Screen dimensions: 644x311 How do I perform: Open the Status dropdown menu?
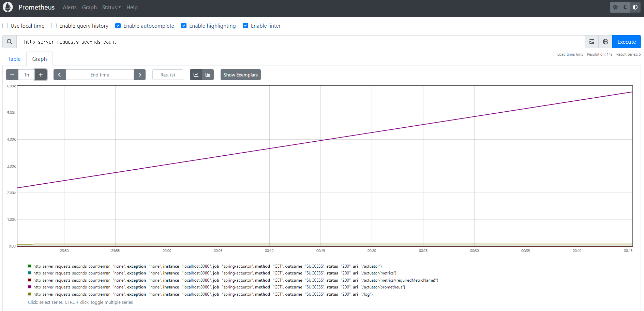111,7
